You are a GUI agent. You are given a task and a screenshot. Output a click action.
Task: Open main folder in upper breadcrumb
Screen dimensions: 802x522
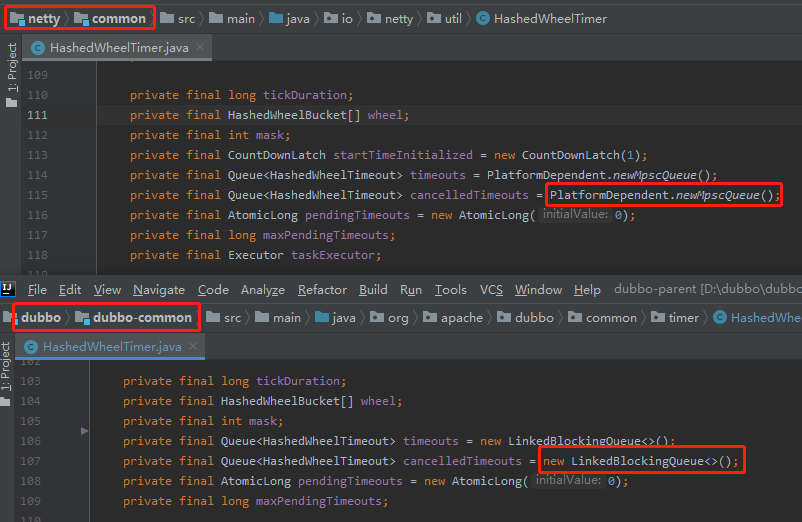(x=232, y=19)
